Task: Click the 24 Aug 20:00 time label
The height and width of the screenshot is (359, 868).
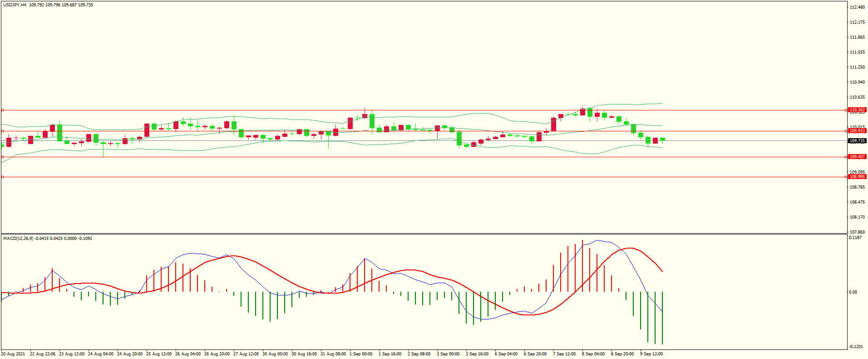Action: pos(130,354)
